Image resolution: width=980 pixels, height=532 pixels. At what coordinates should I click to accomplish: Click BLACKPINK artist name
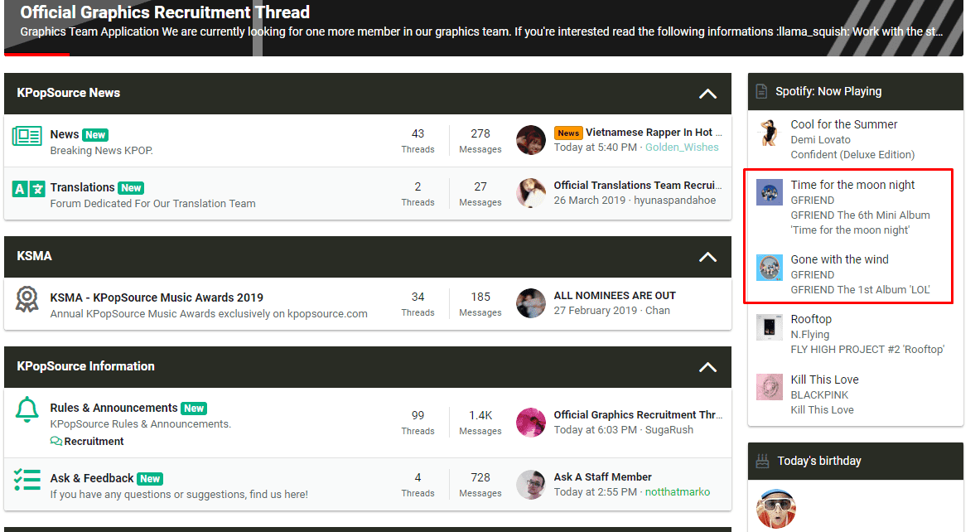[x=819, y=395]
